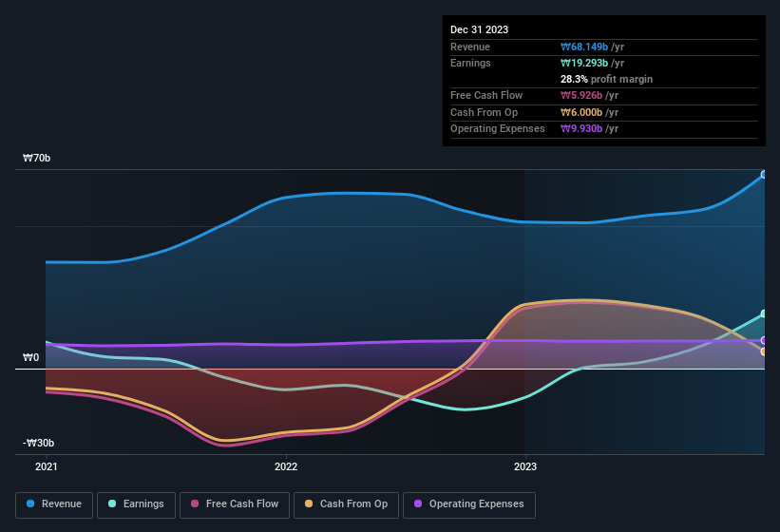Screen dimensions: 780x532
Task: Click the ₩19.293b earnings value
Action: point(584,63)
